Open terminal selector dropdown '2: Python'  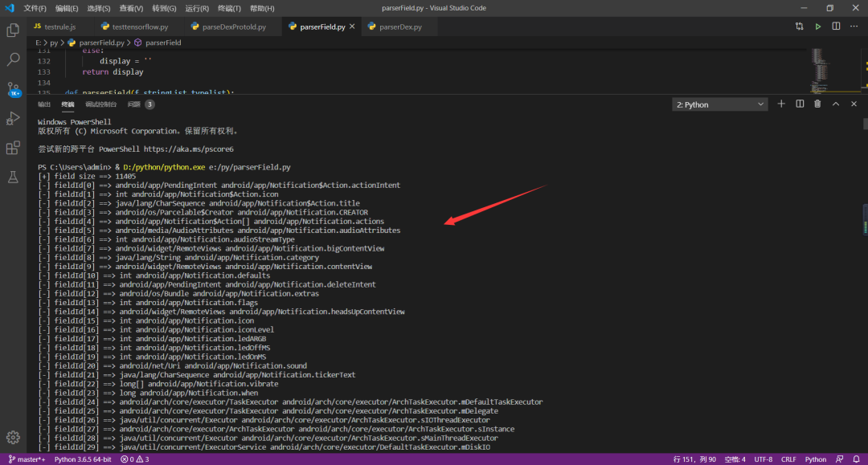click(719, 104)
